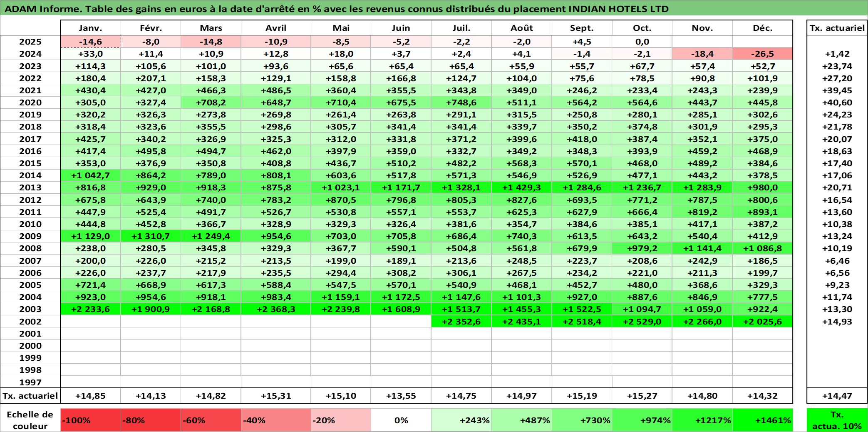Screen dimensions: 868x432
Task: Select the 'Mars' column header
Action: pos(211,28)
